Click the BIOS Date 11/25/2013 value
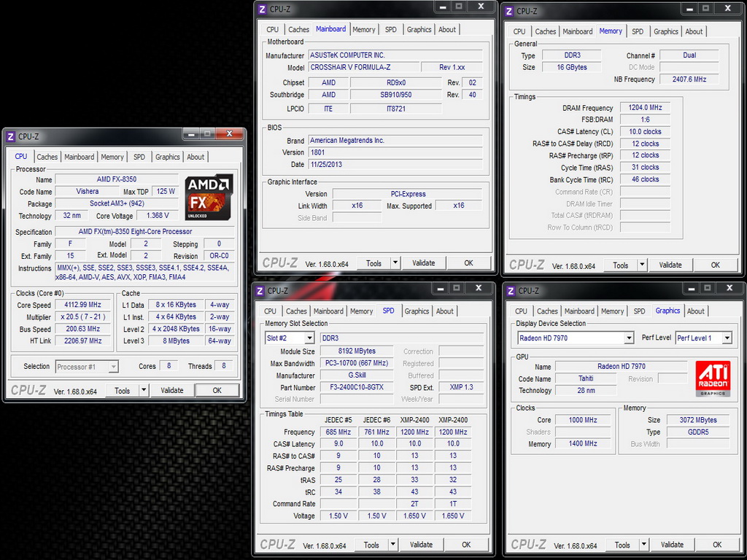The height and width of the screenshot is (560, 747). 395,164
